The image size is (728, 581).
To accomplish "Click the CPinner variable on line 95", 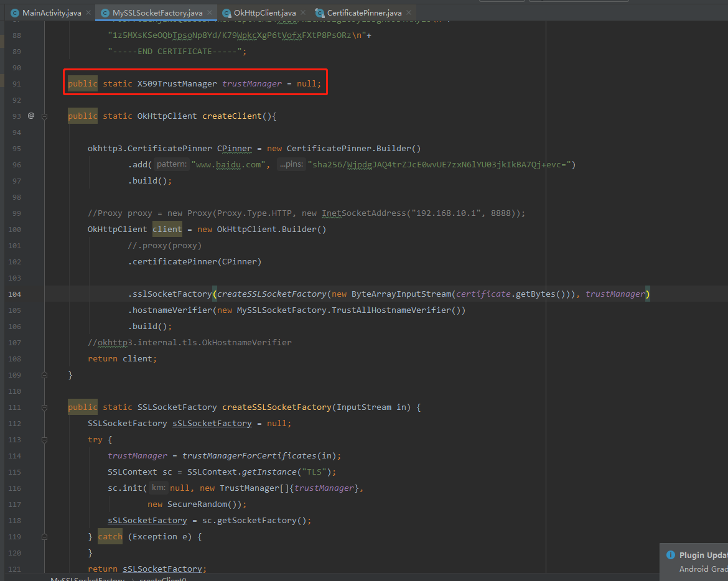I will coord(235,149).
